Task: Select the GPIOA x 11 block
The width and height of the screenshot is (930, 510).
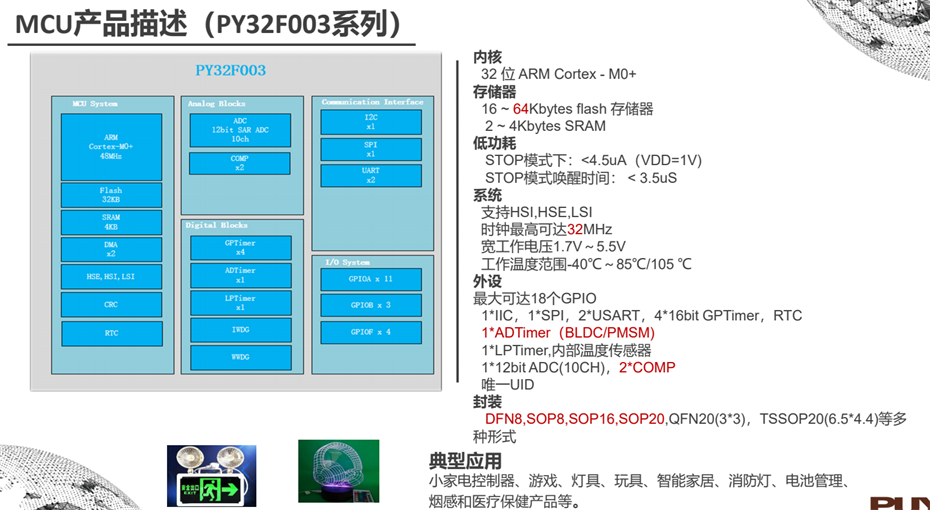Action: pos(371,279)
